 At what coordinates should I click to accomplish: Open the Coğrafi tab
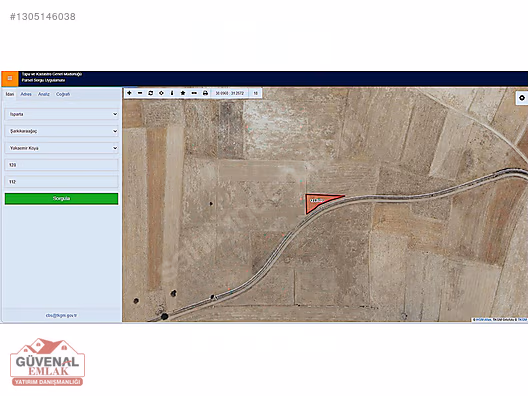63,94
